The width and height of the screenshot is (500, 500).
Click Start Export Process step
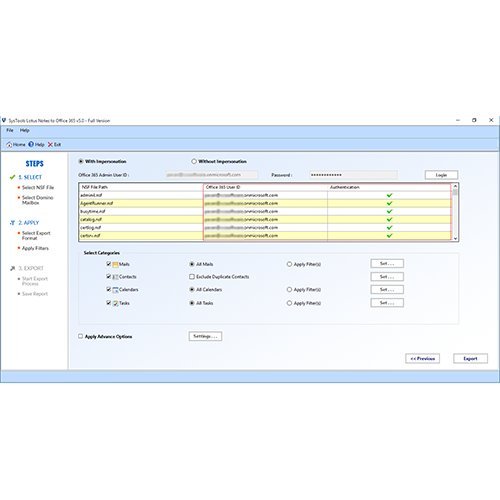click(35, 281)
